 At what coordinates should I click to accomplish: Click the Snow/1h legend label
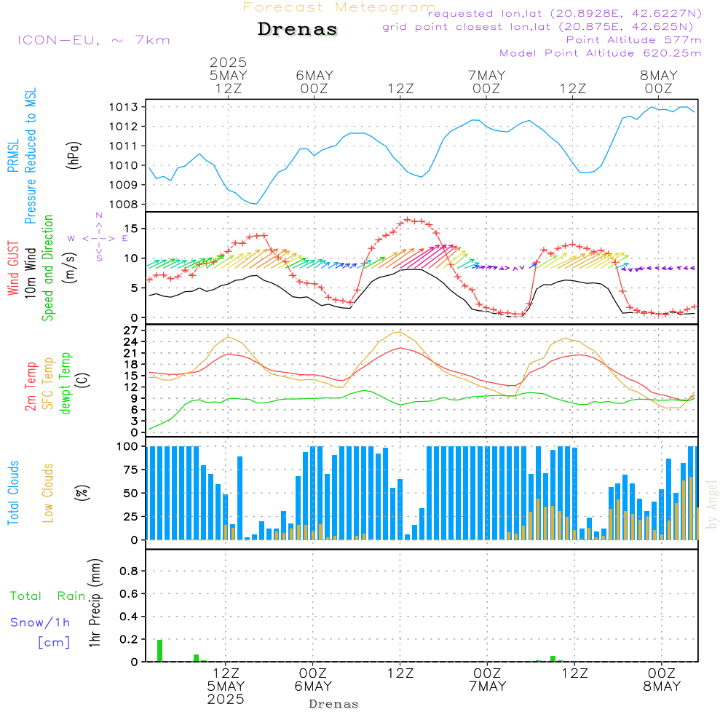pos(40,622)
